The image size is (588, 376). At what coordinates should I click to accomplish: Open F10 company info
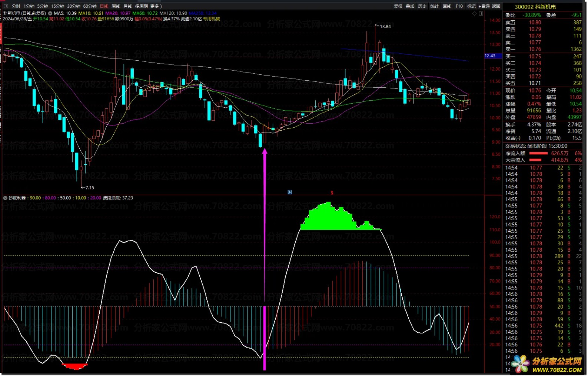click(x=459, y=6)
